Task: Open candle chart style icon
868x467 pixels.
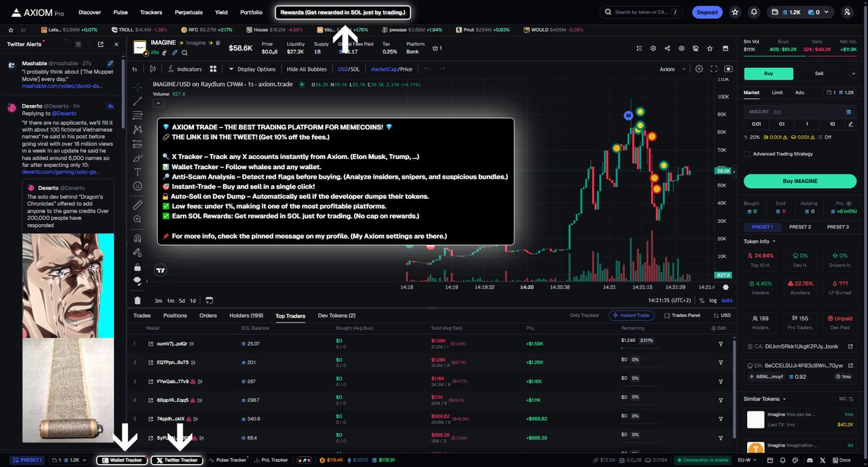Action: [153, 69]
